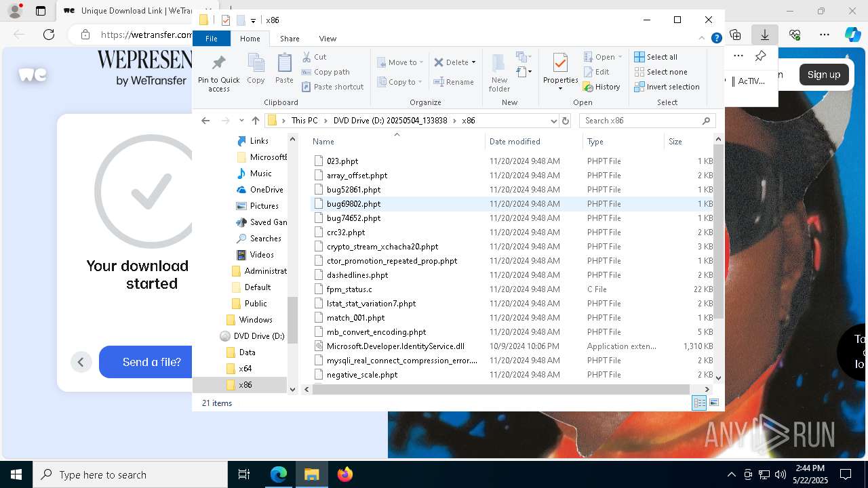Screen dimensions: 868x488
Task: Collapse the ribbon with the chevron
Action: (702, 39)
